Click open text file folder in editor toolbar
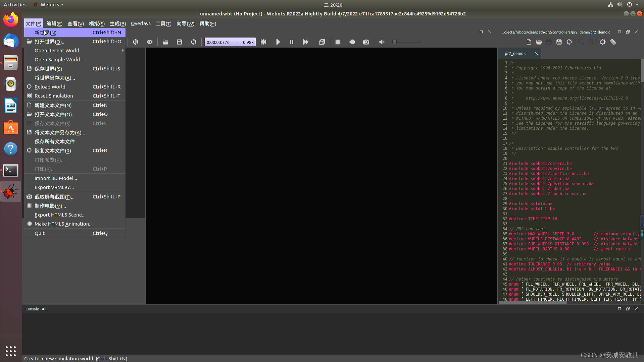 (x=539, y=42)
